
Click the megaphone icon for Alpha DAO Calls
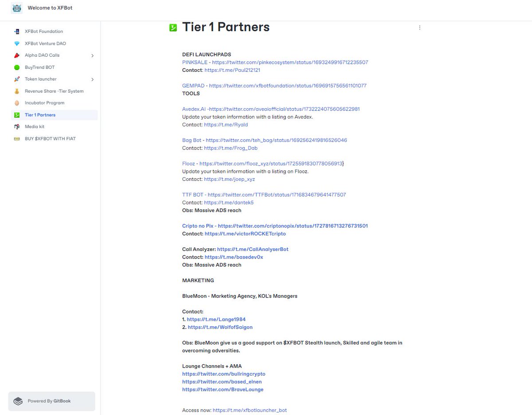tap(17, 55)
